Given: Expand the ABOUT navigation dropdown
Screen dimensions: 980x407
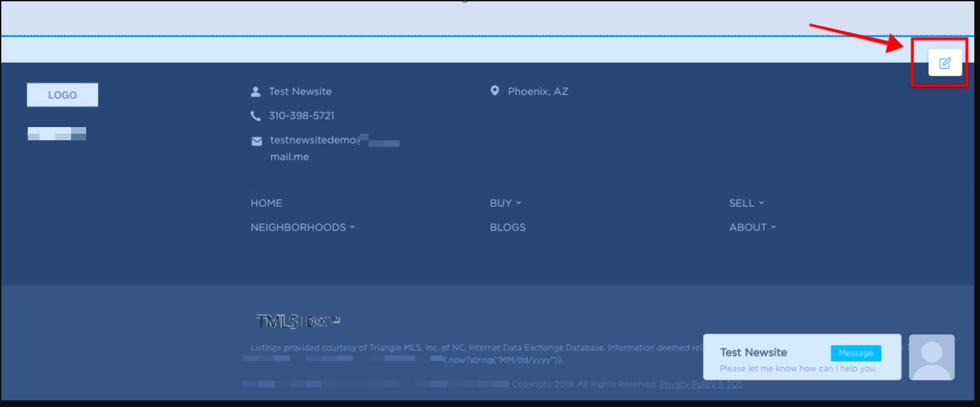Looking at the screenshot, I should pyautogui.click(x=751, y=226).
